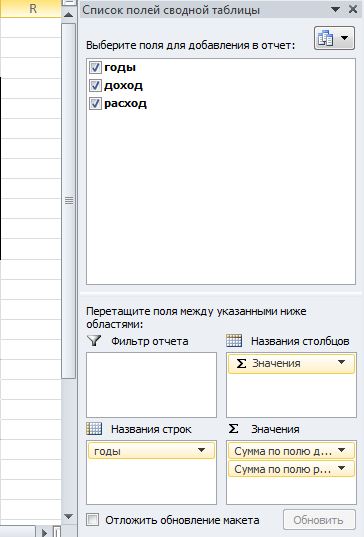This screenshot has width=364, height=537.
Task: Click the Фильтр отчета funnel icon
Action: click(94, 340)
